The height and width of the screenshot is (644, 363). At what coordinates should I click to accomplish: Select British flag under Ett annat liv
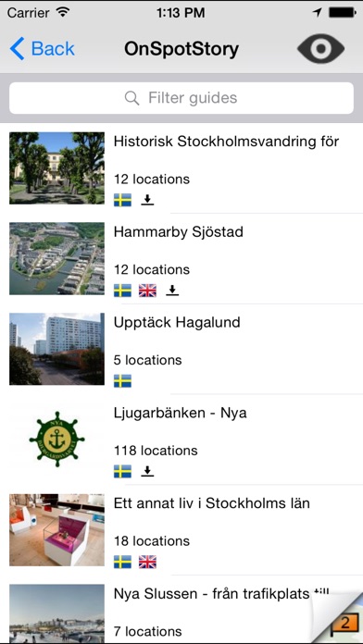pos(147,562)
